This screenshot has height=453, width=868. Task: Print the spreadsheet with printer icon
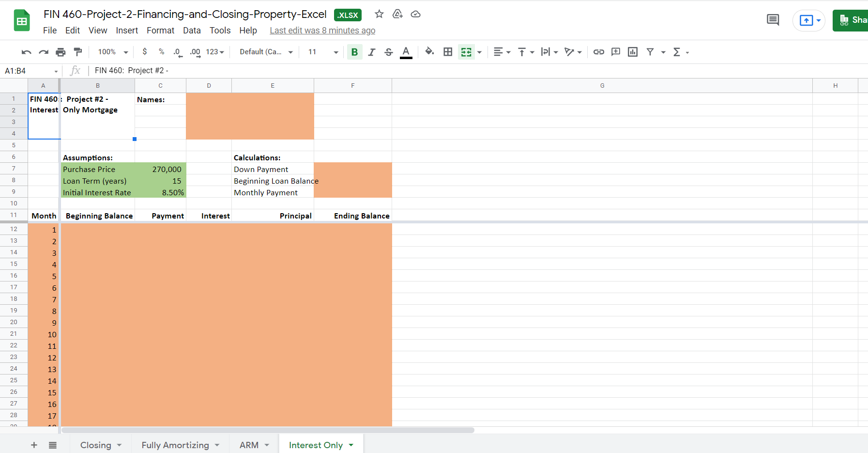(61, 52)
